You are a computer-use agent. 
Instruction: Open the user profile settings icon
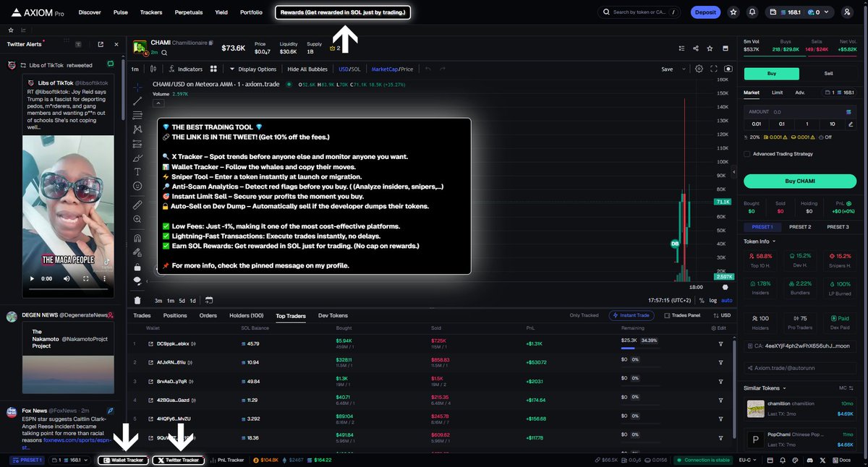click(x=846, y=12)
